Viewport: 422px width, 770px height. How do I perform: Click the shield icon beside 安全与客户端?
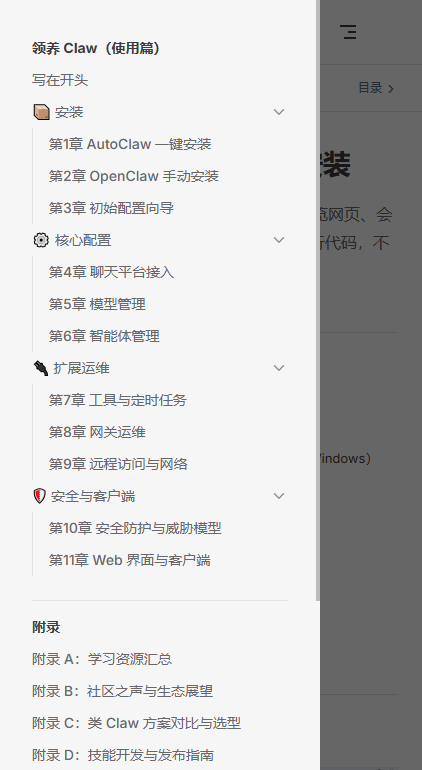click(x=39, y=496)
